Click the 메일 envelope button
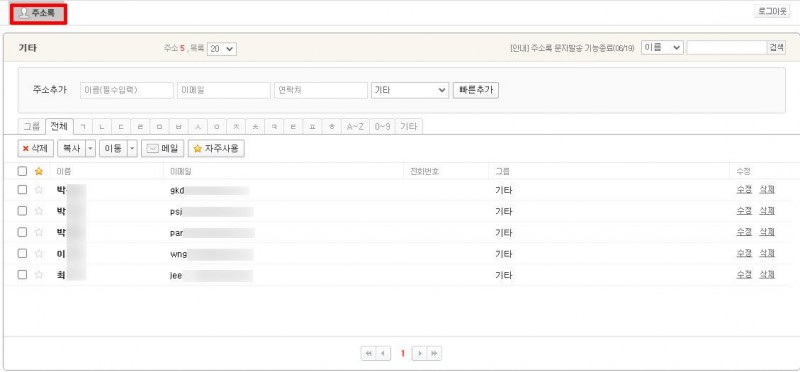Image resolution: width=800 pixels, height=372 pixels. [x=162, y=148]
